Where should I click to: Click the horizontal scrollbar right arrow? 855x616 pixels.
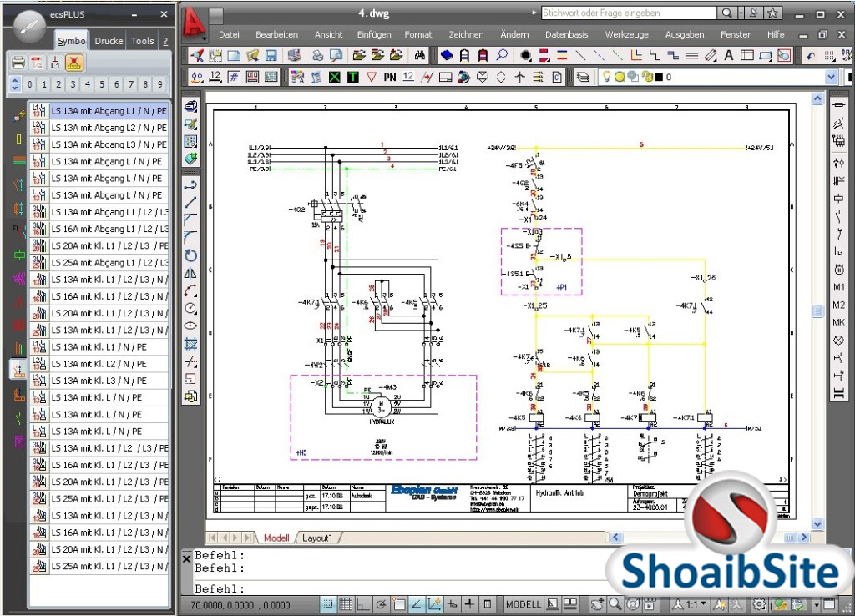coord(804,538)
